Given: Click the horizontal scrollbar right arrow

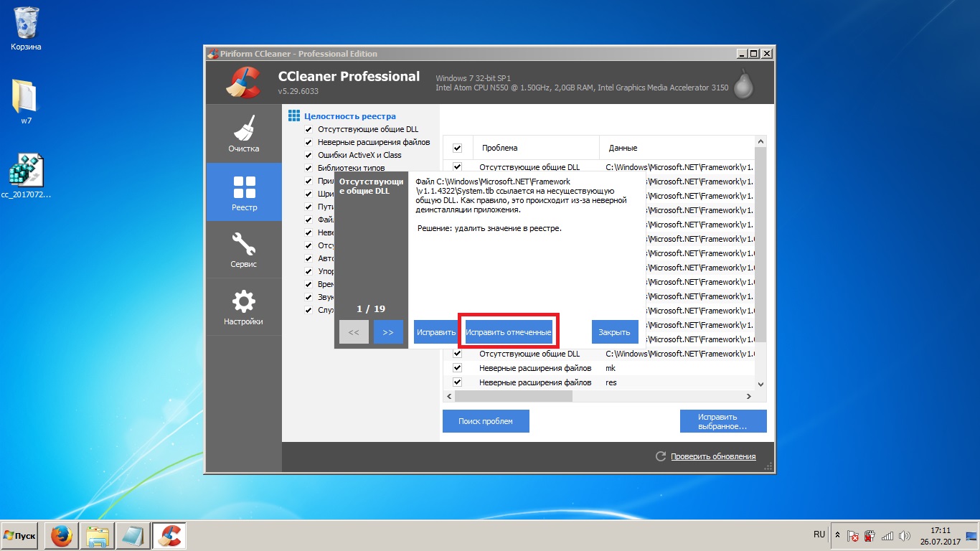Looking at the screenshot, I should click(749, 396).
